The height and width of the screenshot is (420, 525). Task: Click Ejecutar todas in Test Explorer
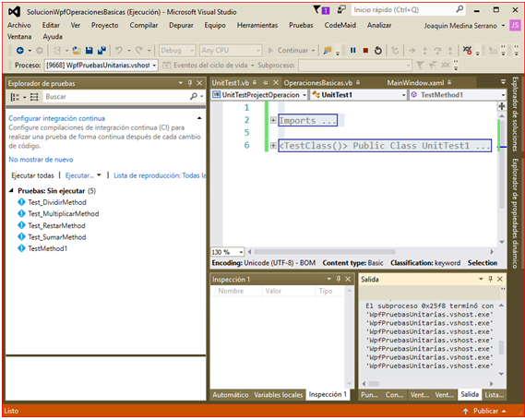click(32, 175)
